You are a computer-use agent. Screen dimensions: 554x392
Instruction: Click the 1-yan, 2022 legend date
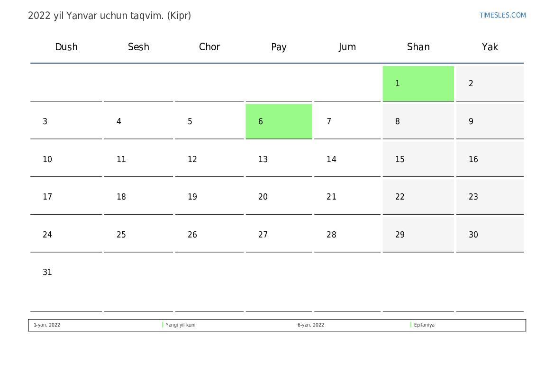47,325
